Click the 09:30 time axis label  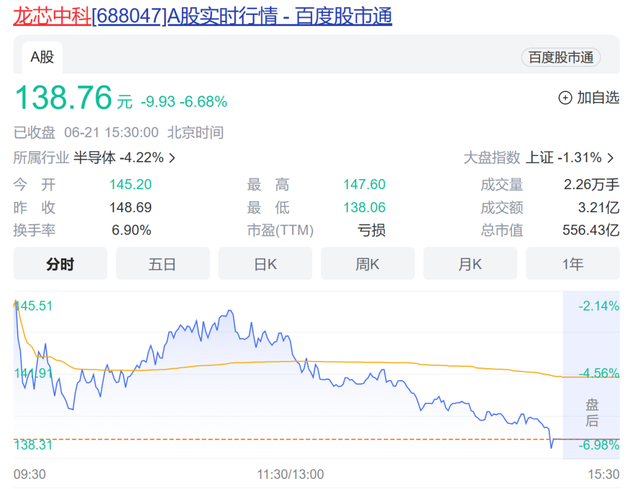point(30,474)
